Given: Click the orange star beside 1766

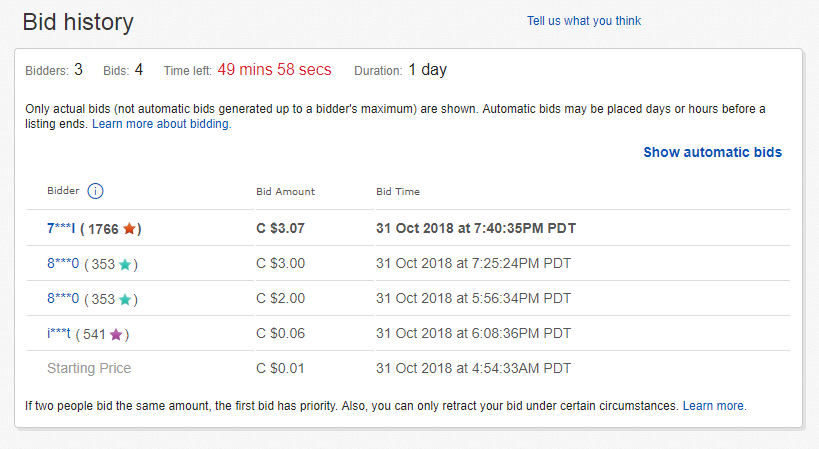Looking at the screenshot, I should click(130, 229).
